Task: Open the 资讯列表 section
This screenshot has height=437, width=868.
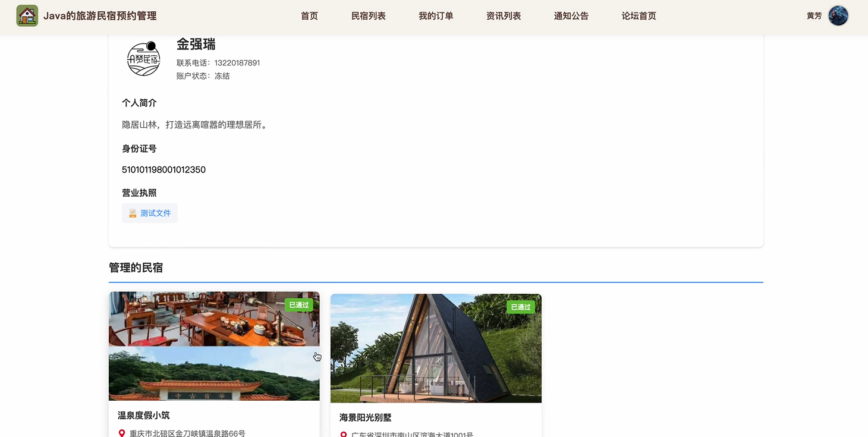Action: [503, 15]
